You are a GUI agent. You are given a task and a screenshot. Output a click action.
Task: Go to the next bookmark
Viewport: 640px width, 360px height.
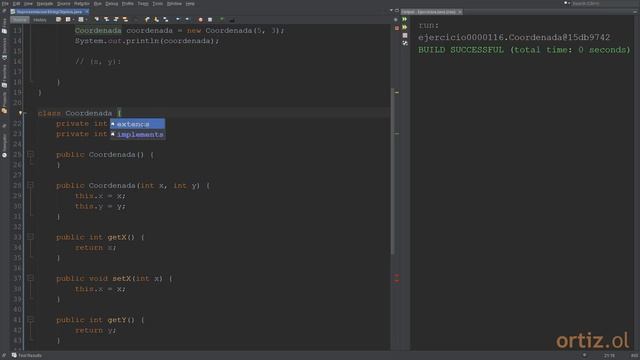(156, 19)
